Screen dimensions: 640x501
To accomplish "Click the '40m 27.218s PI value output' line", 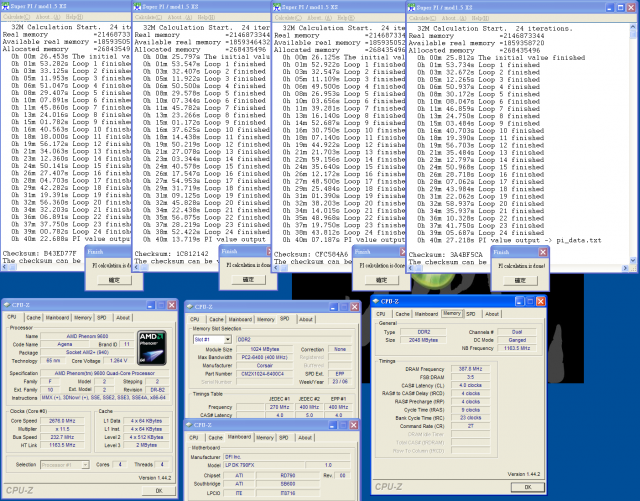I will (510, 240).
